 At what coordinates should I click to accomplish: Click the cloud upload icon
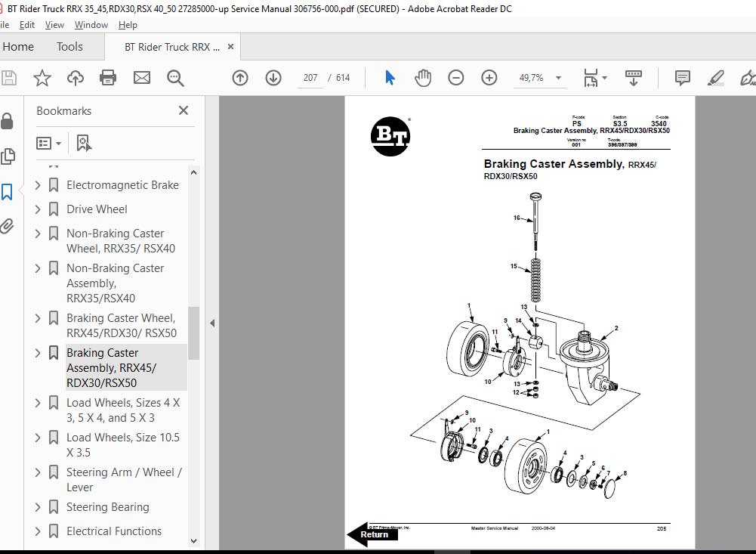(x=76, y=78)
